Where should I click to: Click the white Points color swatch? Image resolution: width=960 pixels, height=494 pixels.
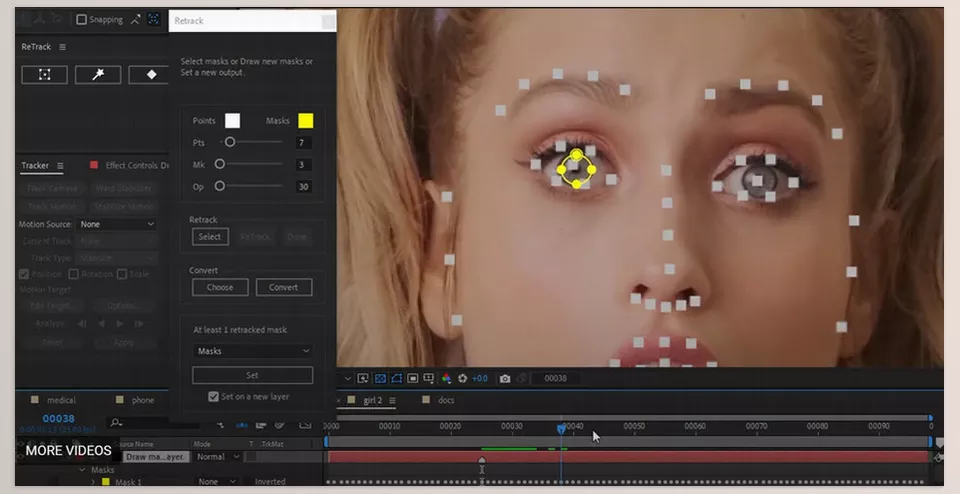[233, 121]
